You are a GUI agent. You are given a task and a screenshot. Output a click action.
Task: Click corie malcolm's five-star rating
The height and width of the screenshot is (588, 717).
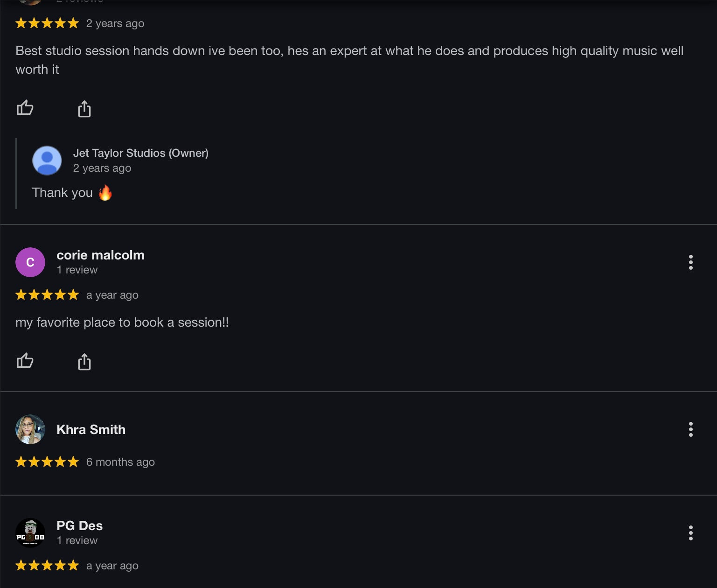(x=47, y=295)
